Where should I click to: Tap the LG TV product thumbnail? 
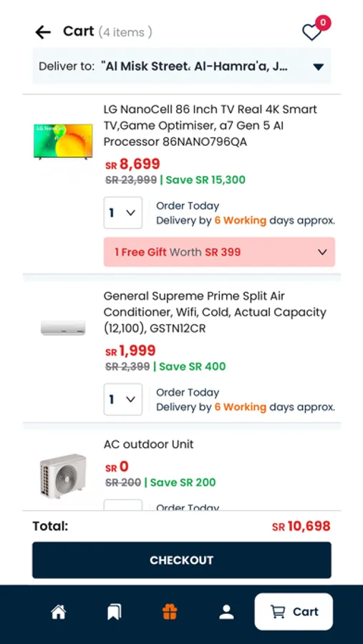tap(63, 141)
